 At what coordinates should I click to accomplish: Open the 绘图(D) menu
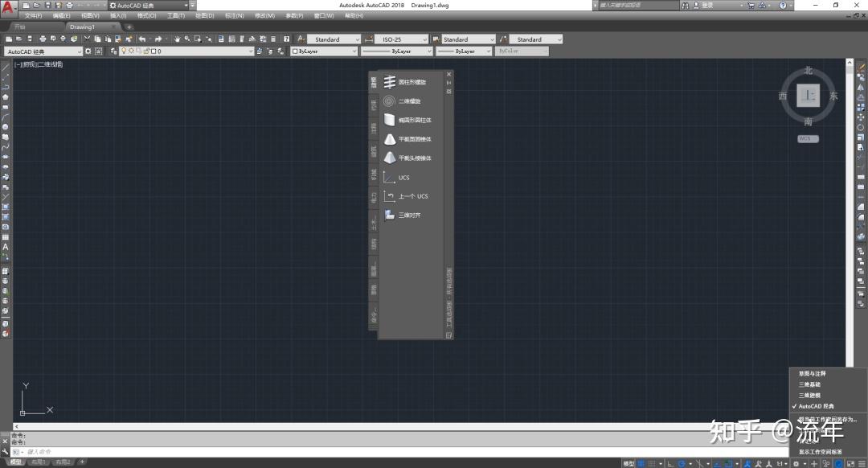click(205, 16)
